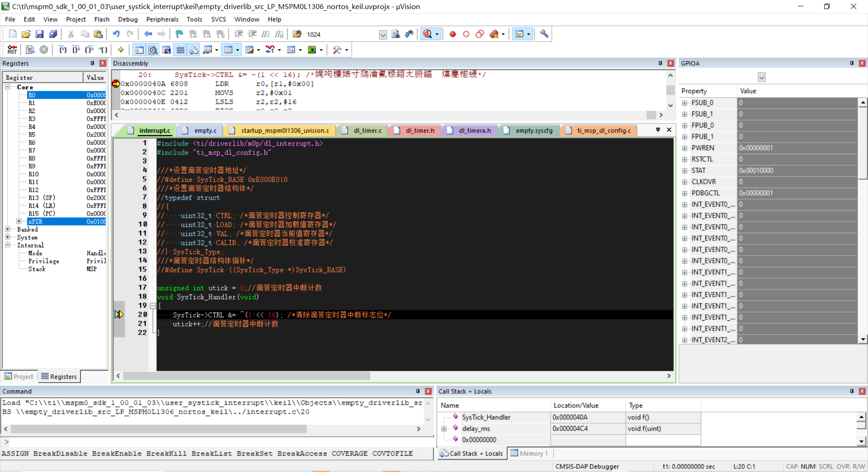This screenshot has width=868, height=472.
Task: Open Configuration with the wrench icon
Action: pos(544,34)
